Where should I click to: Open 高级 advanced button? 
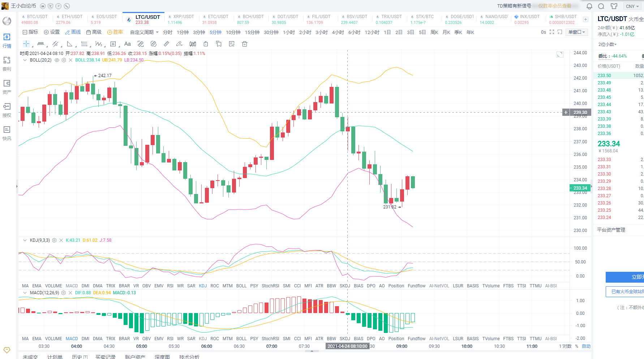coord(94,32)
